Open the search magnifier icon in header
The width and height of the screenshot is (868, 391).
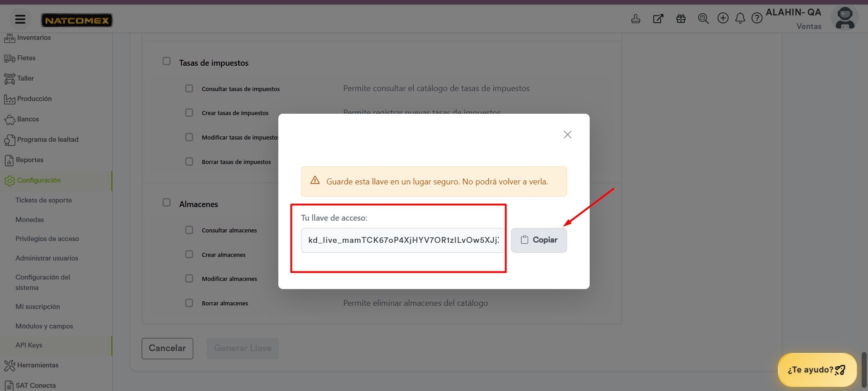[x=703, y=19]
